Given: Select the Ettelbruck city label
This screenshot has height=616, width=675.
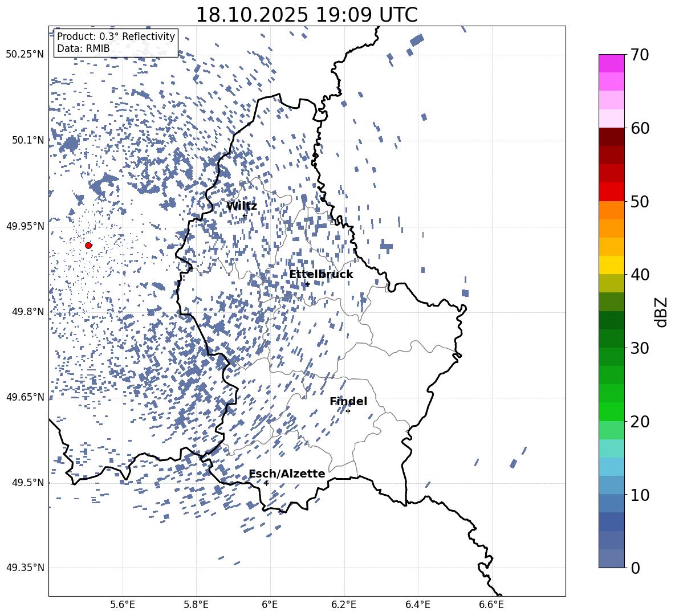Looking at the screenshot, I should (x=321, y=275).
